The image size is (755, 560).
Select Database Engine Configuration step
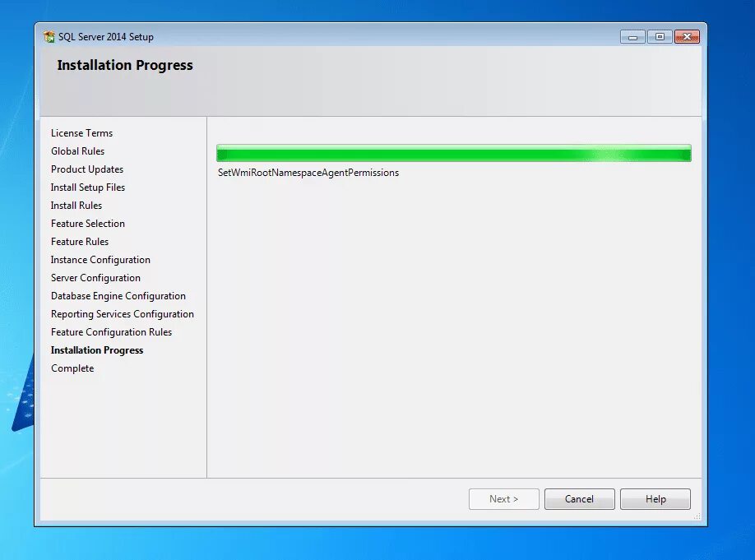pos(118,296)
